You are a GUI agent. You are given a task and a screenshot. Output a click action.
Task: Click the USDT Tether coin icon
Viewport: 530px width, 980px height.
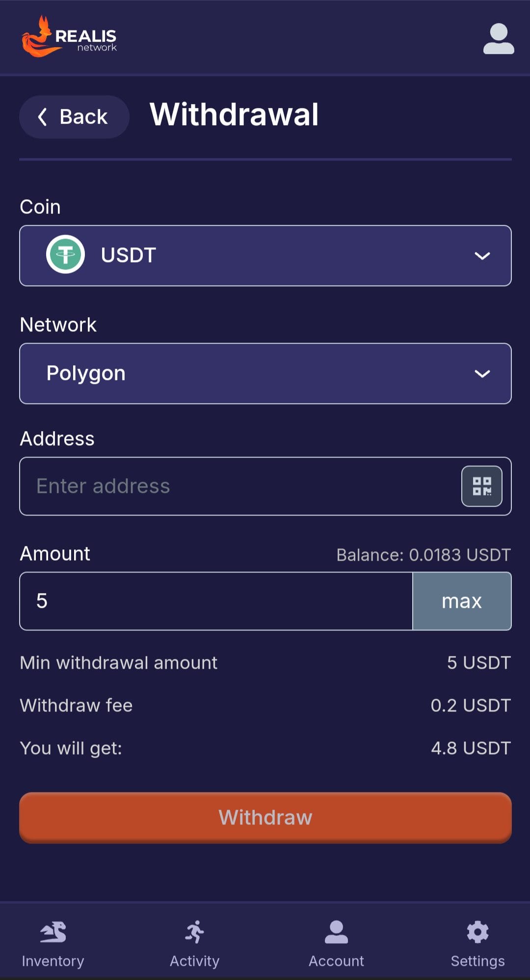pos(65,255)
